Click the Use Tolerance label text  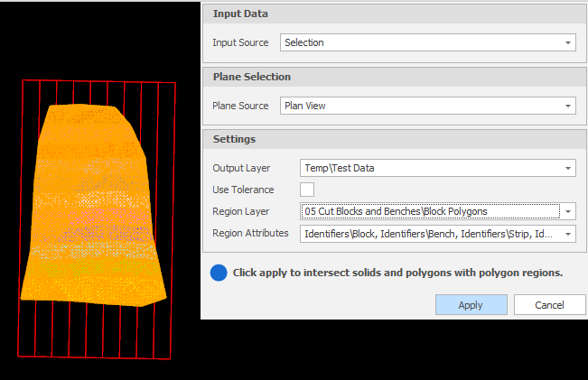[x=243, y=190]
